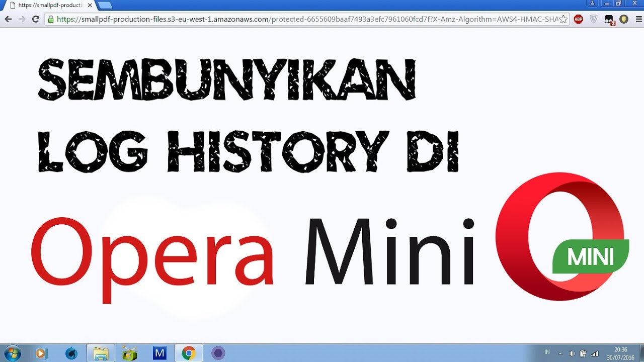This screenshot has height=362, width=644.
Task: Go back to previous page
Action: pyautogui.click(x=8, y=19)
